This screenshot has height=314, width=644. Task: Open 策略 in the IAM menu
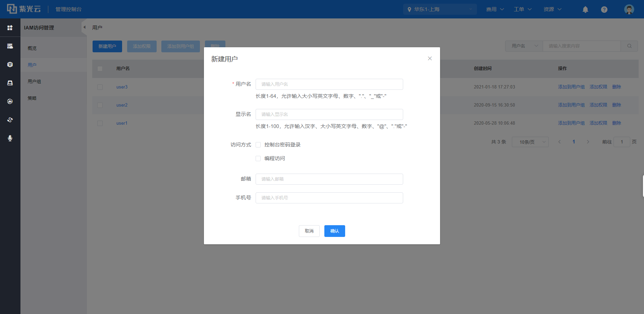click(x=32, y=98)
